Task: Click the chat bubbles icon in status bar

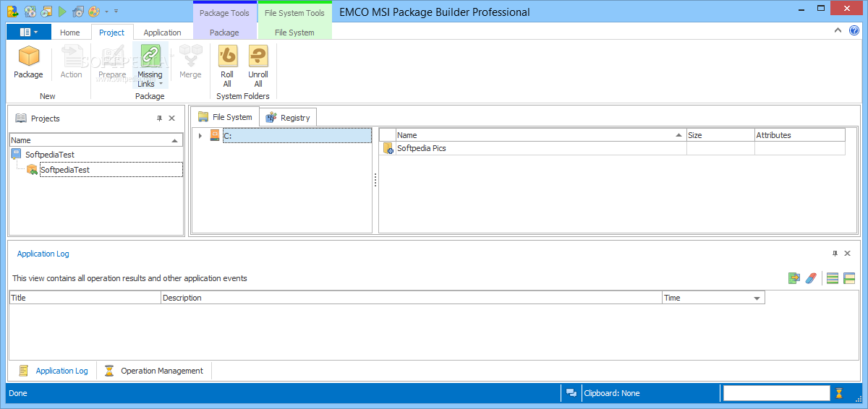Action: click(x=571, y=393)
